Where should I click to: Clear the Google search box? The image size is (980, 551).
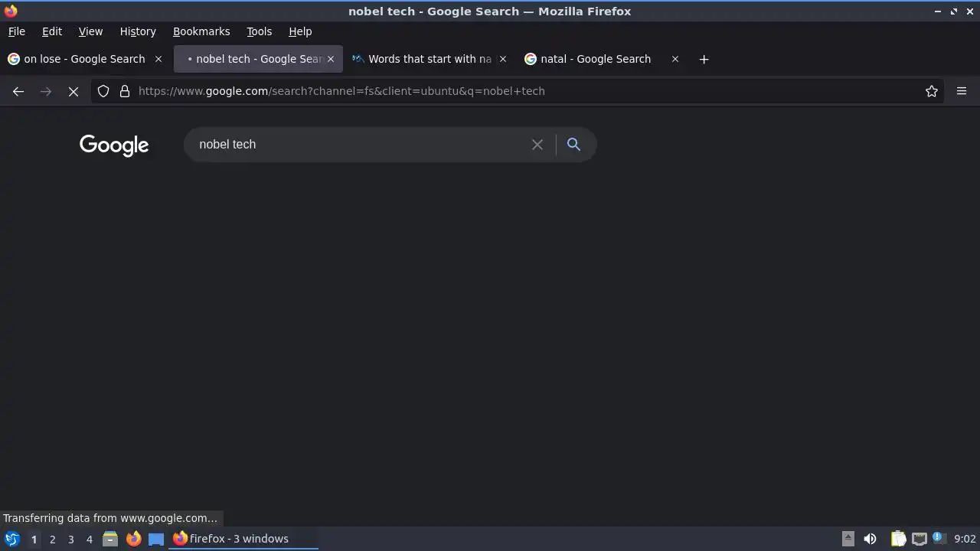(x=537, y=145)
